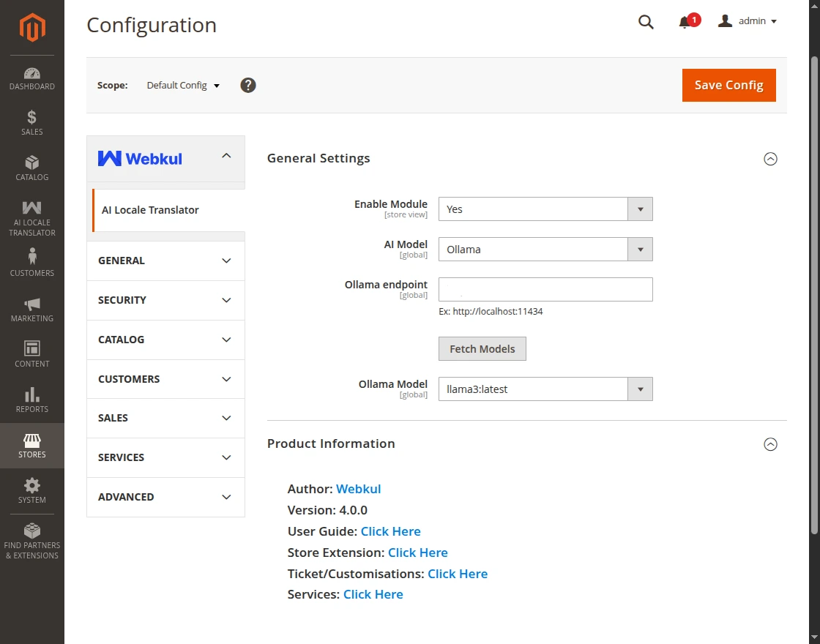Collapse the Product Information section

770,444
